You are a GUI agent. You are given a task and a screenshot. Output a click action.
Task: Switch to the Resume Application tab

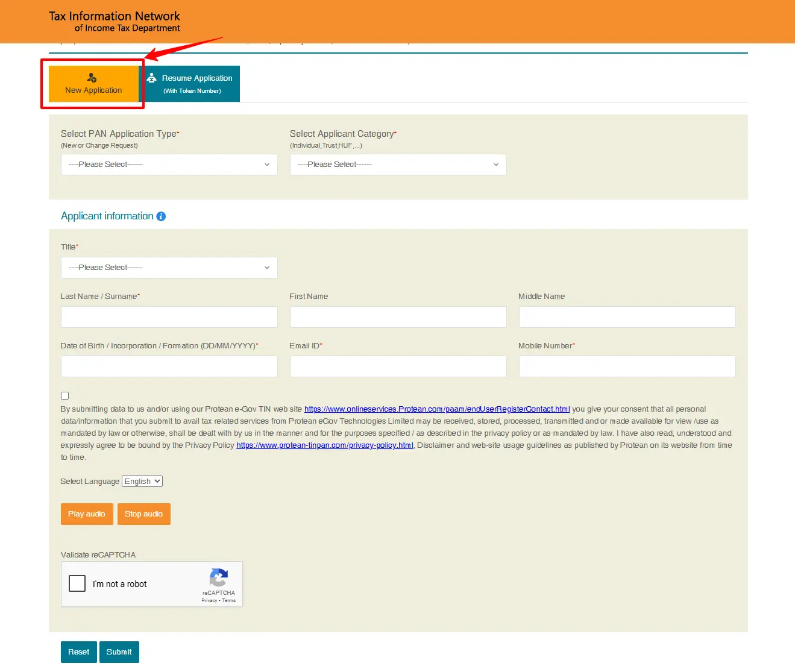coord(192,84)
